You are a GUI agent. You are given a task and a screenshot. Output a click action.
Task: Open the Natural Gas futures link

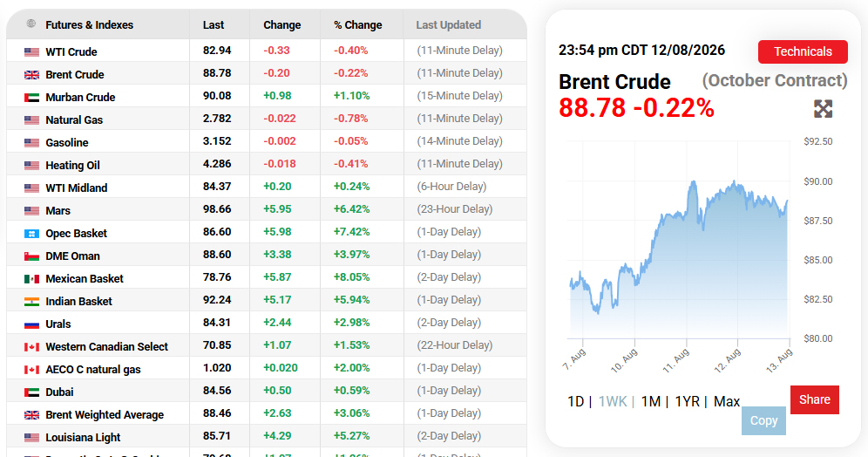(74, 120)
